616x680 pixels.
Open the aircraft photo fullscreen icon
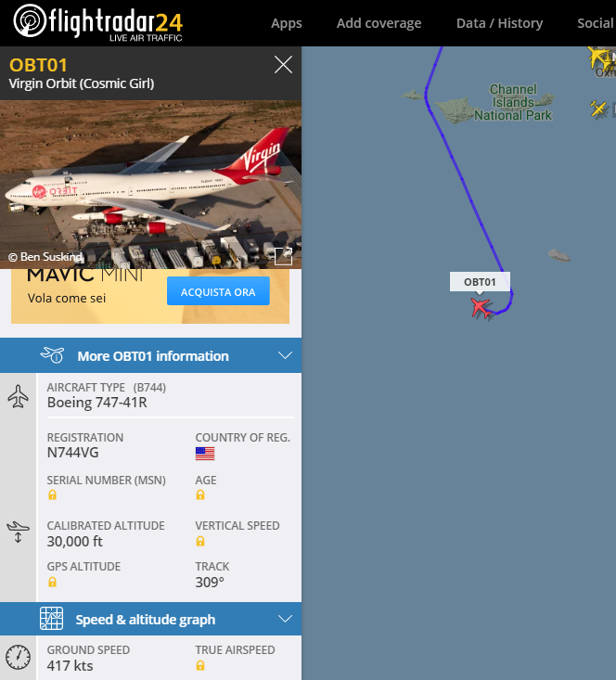284,256
